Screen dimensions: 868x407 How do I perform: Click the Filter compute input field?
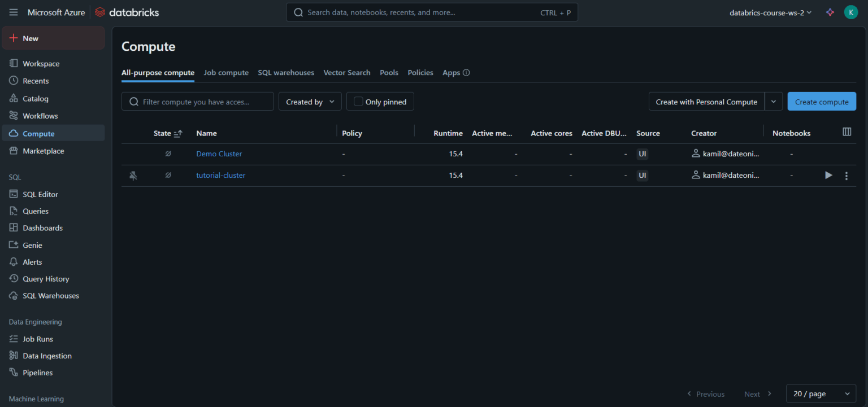(198, 102)
